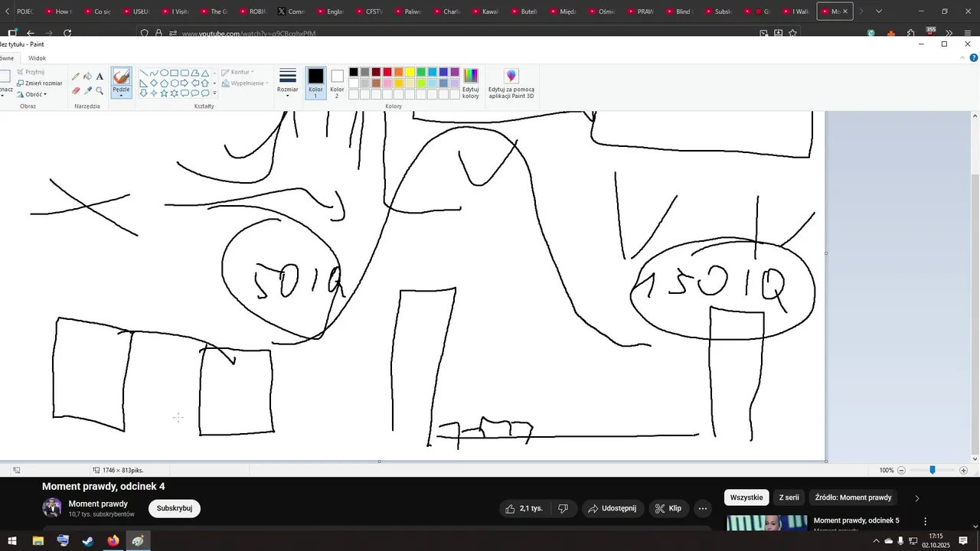Like the video (2,1 tys.)
This screenshot has width=980, height=551.
[x=524, y=508]
